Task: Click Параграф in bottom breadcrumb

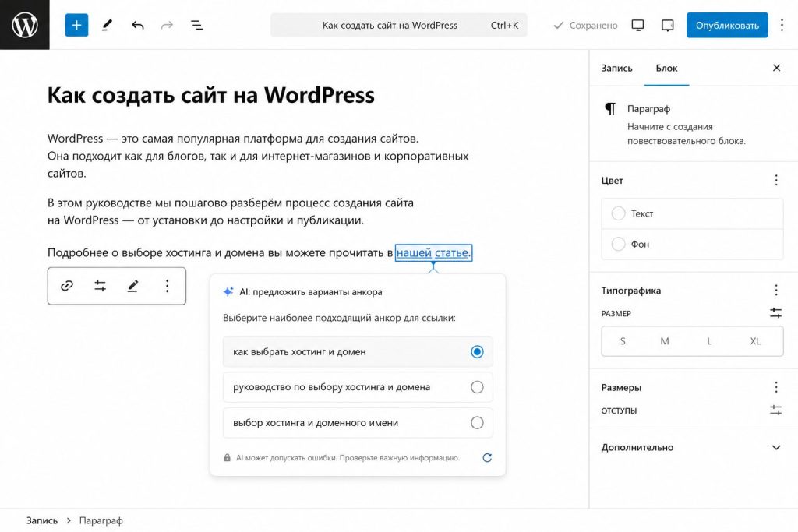Action: click(x=101, y=521)
